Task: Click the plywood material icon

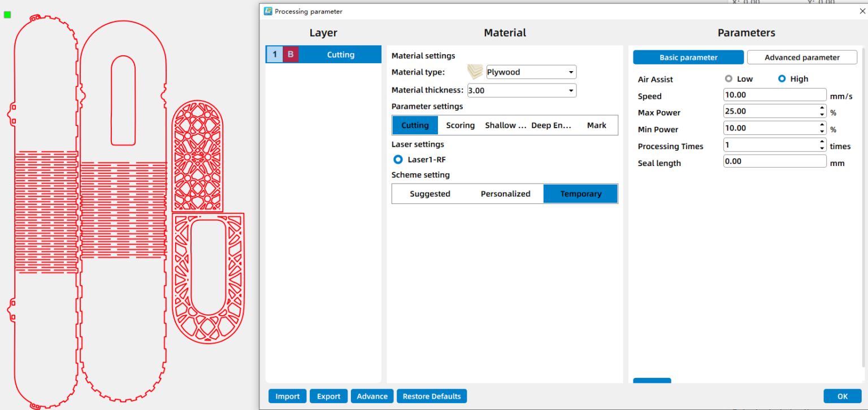Action: (x=475, y=72)
